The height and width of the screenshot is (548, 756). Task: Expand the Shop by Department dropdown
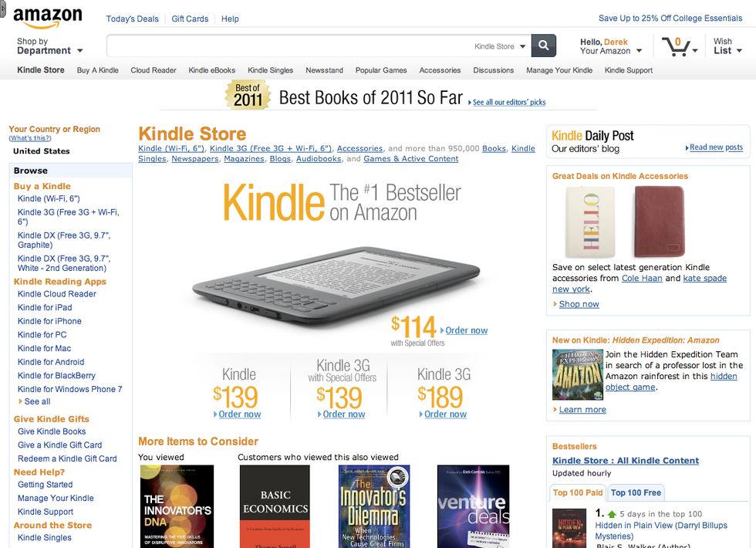(49, 46)
